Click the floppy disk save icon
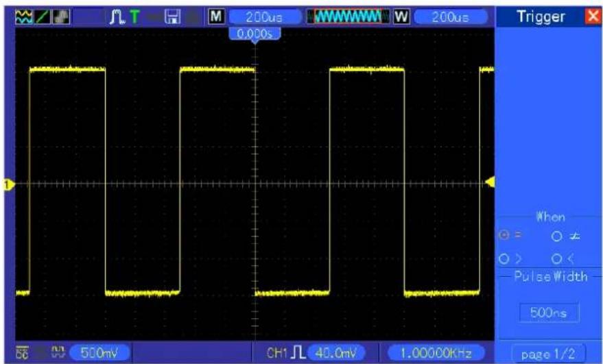Image resolution: width=603 pixels, height=364 pixels. pos(173,17)
